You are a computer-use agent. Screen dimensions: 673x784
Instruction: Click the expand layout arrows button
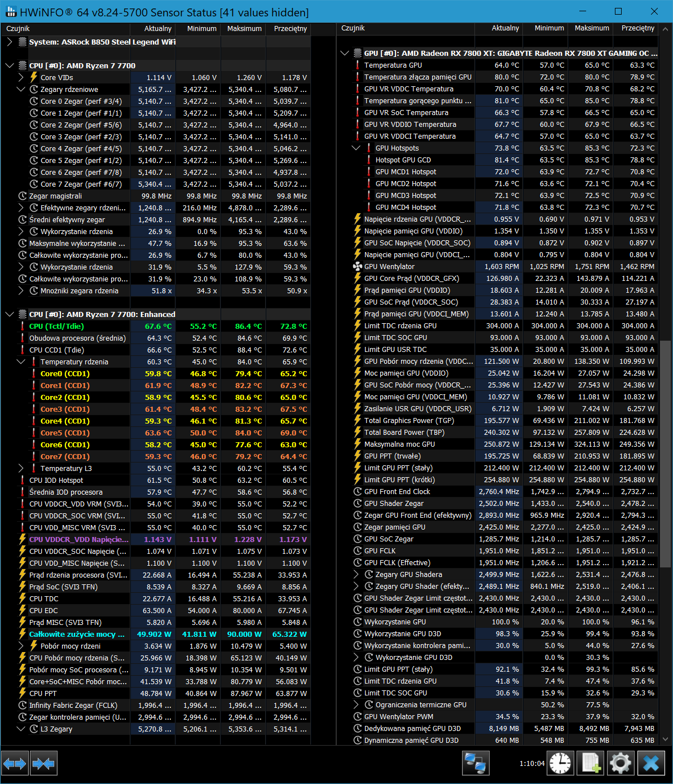tap(15, 764)
